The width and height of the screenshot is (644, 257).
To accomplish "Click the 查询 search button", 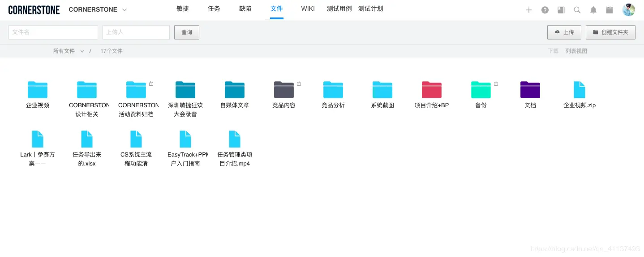I will [187, 32].
